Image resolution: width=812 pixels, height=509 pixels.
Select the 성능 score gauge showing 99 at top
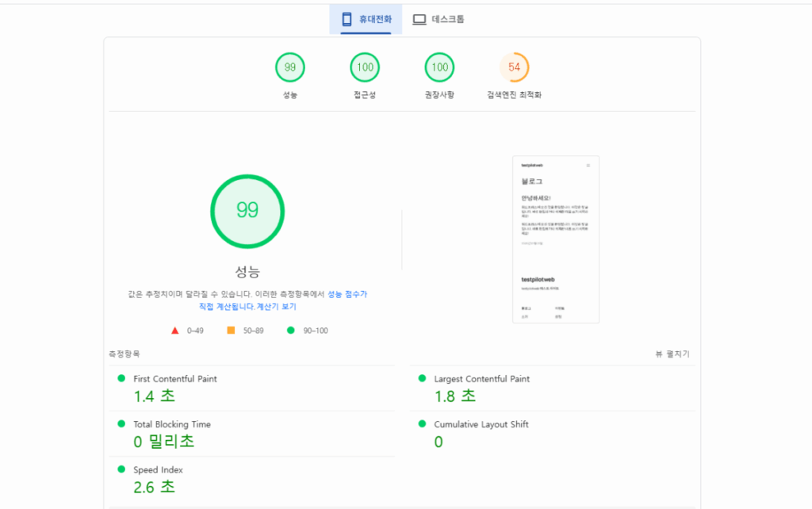pyautogui.click(x=289, y=67)
